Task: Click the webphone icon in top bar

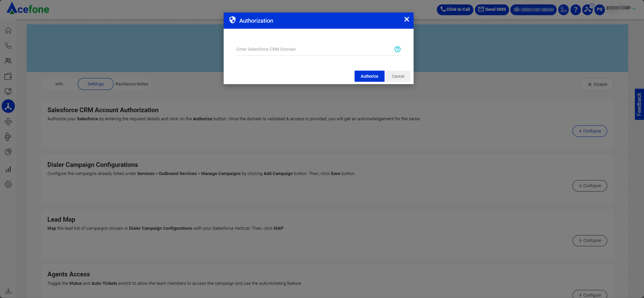Action: [563, 10]
